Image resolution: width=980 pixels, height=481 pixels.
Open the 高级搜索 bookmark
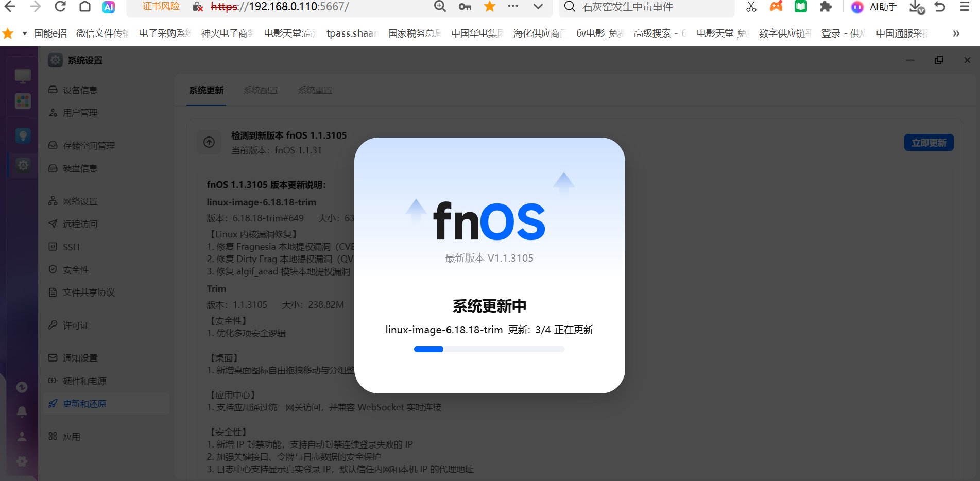tap(660, 33)
